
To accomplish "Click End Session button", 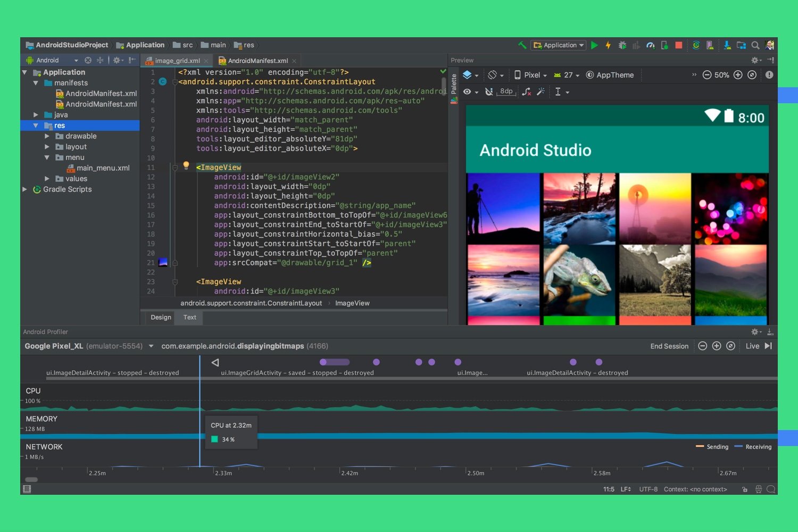I will point(669,346).
